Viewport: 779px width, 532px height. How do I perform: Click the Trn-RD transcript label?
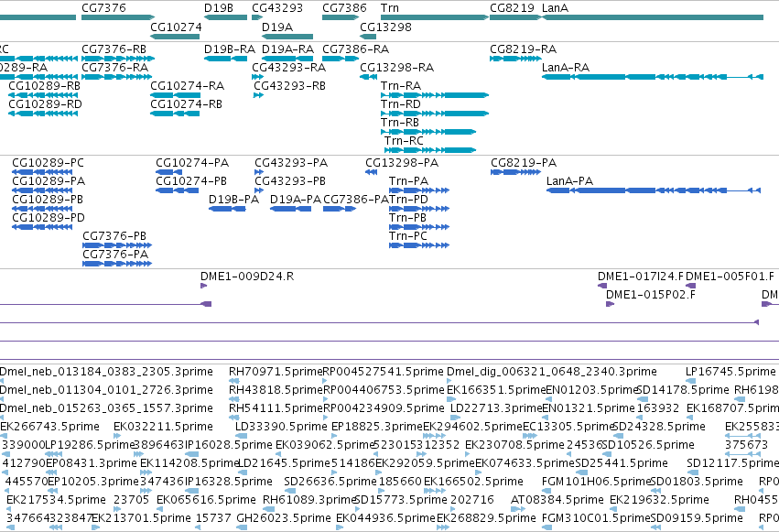point(401,104)
